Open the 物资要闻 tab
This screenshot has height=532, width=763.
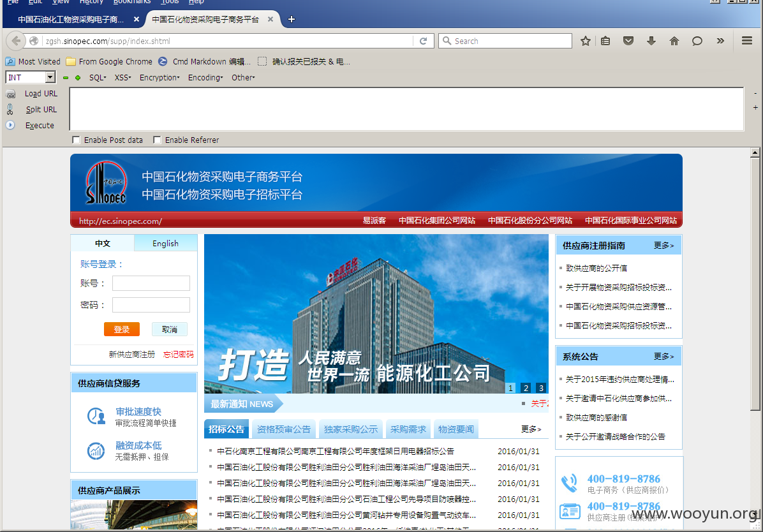point(456,429)
